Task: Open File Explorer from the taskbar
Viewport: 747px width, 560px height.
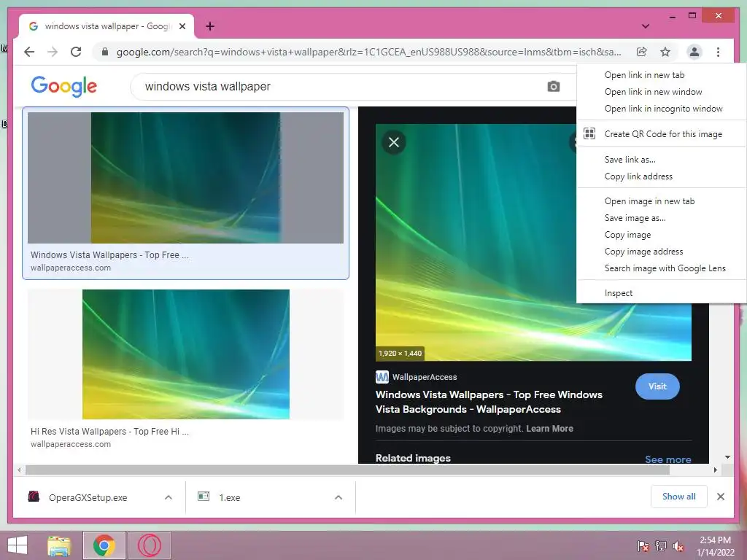Action: pos(59,545)
